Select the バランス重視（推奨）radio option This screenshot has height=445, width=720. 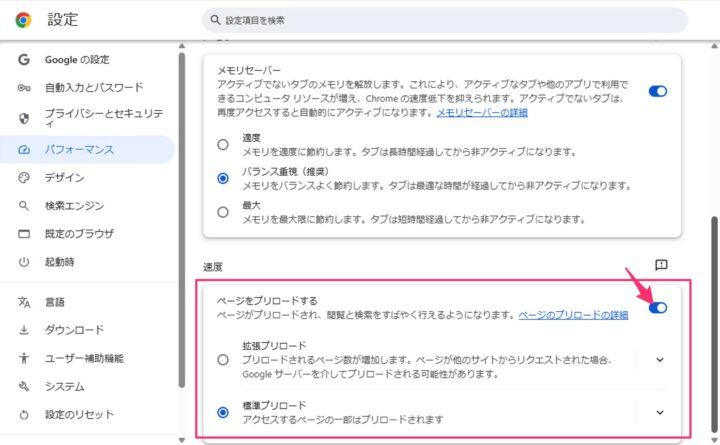point(223,178)
